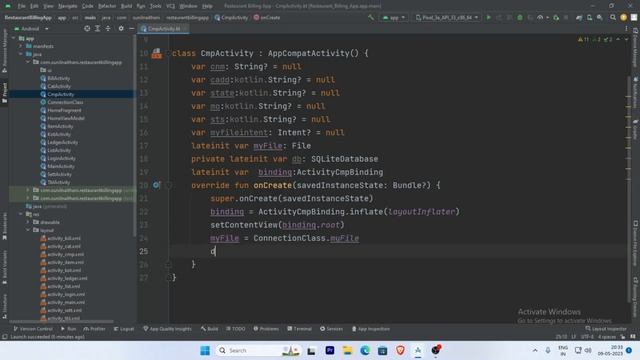The height and width of the screenshot is (360, 640).
Task: Collapse the layout folder
Action: coord(28,230)
